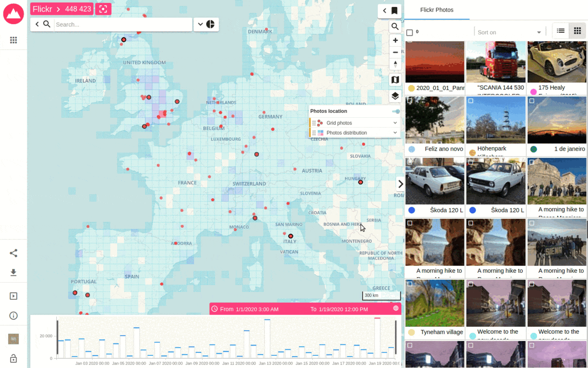The height and width of the screenshot is (368, 588).
Task: Open the apps grid menu in sidebar
Action: pos(13,40)
